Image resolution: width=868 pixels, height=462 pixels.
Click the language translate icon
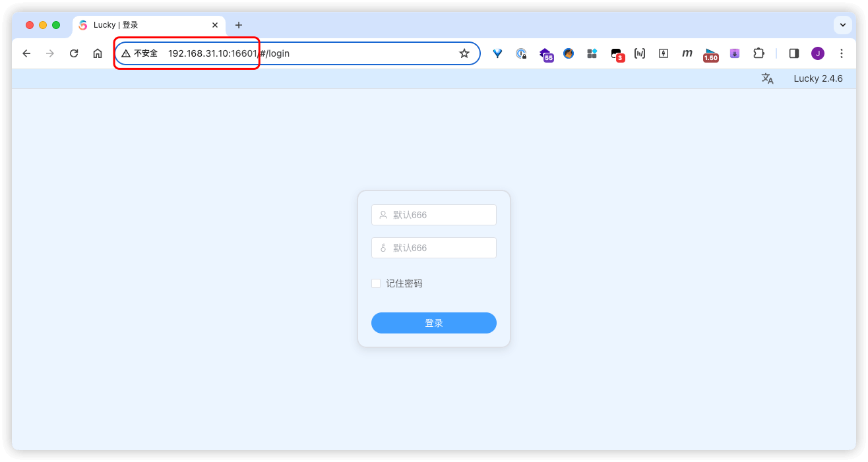click(x=767, y=78)
